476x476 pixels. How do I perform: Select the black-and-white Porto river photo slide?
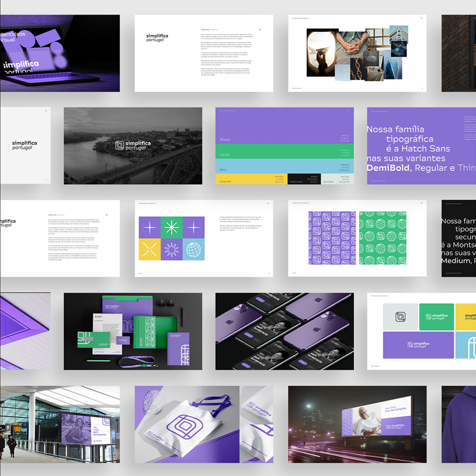pos(133,146)
